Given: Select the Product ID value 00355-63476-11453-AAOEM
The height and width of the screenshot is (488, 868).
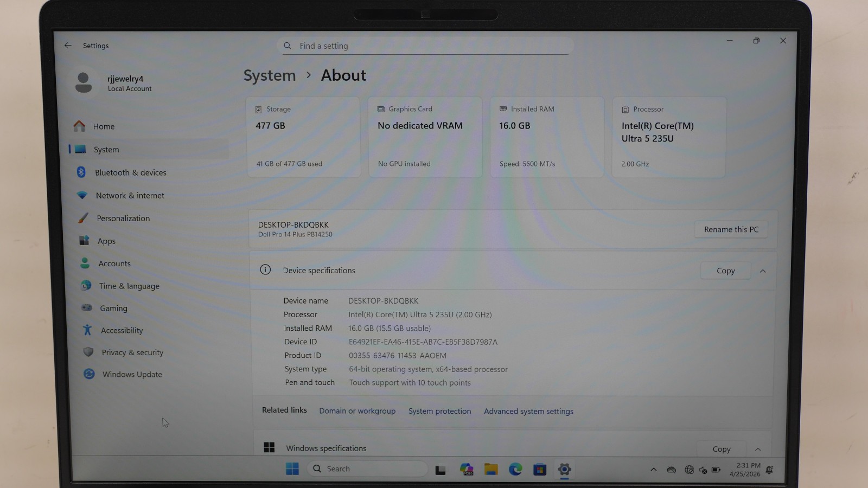Looking at the screenshot, I should click(x=398, y=356).
